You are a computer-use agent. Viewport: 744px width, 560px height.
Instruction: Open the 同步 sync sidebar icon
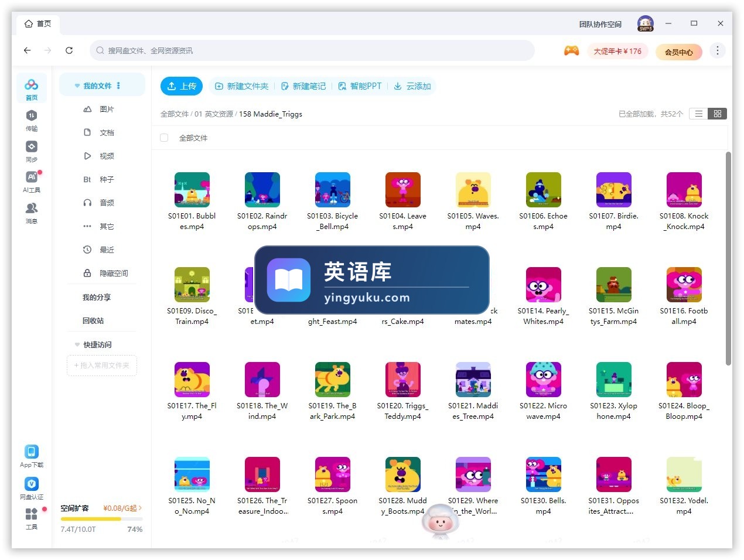32,151
